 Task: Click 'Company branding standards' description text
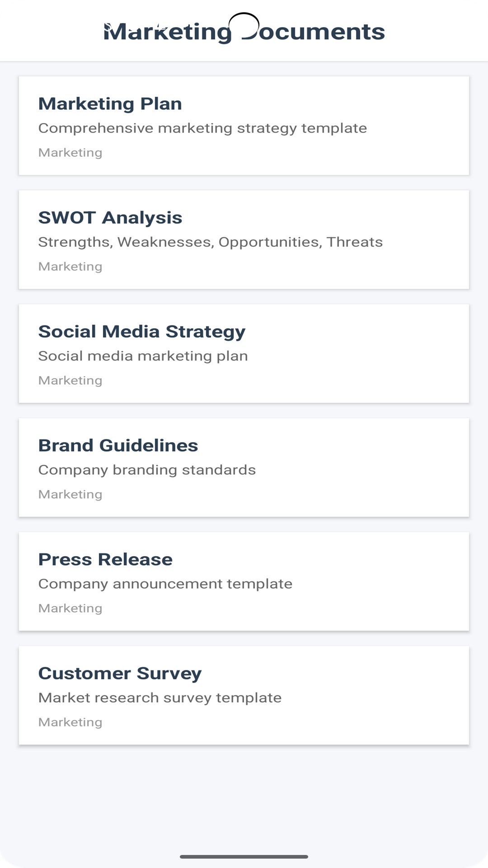[x=147, y=470]
